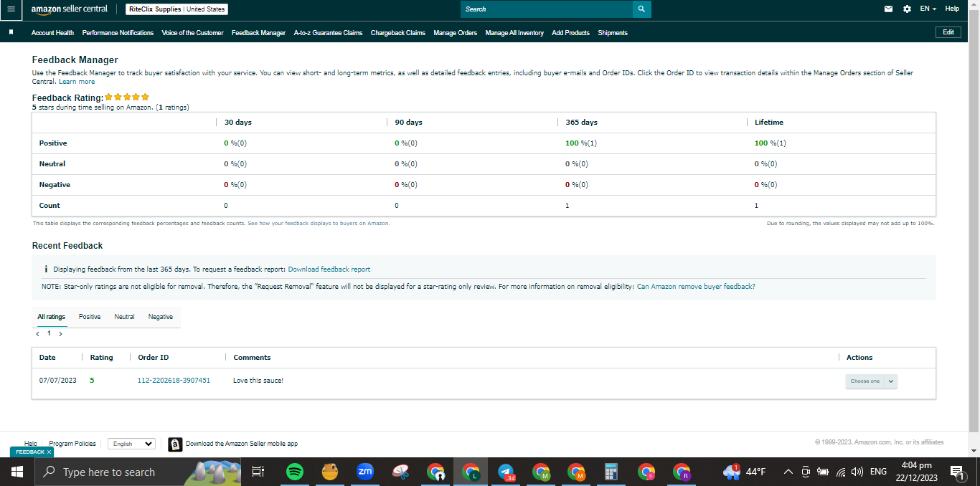980x486 pixels.
Task: Switch to Negative ratings tab
Action: [161, 317]
